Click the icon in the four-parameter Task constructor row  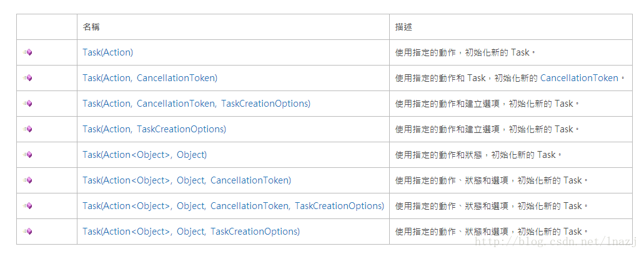(x=27, y=205)
